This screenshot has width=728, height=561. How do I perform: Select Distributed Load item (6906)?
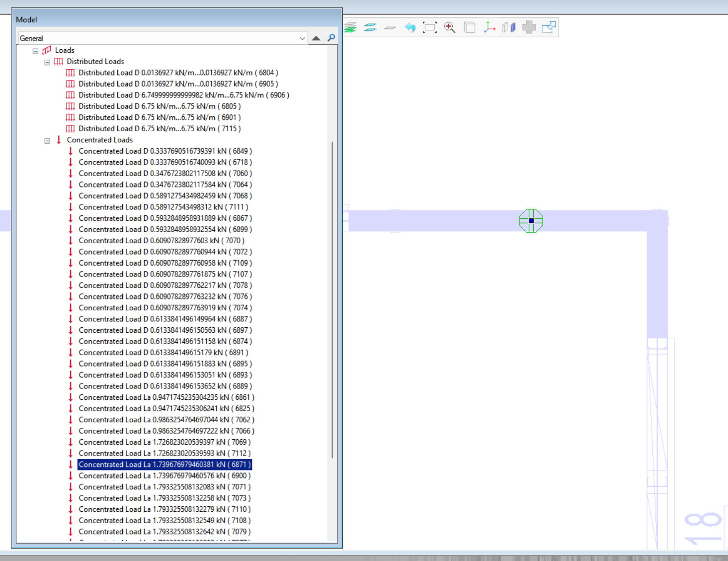[183, 95]
